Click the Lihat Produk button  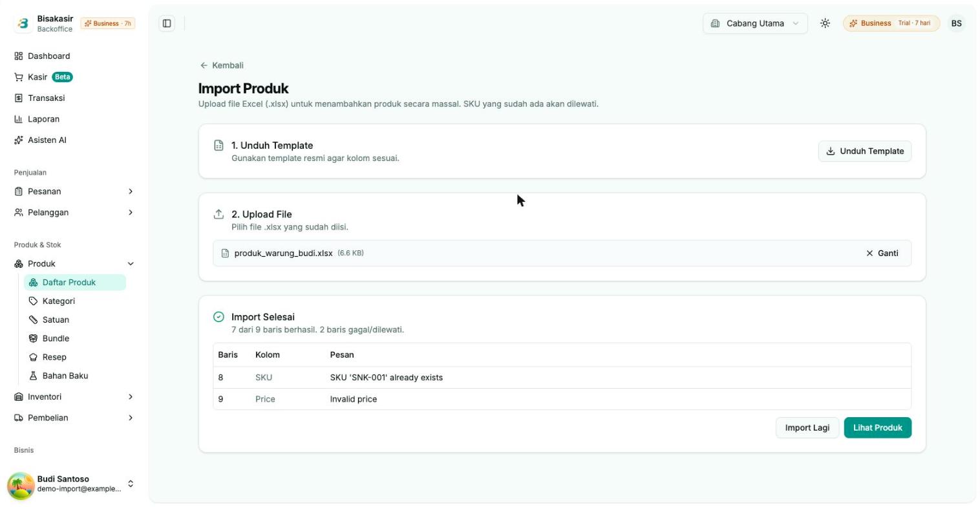click(877, 428)
